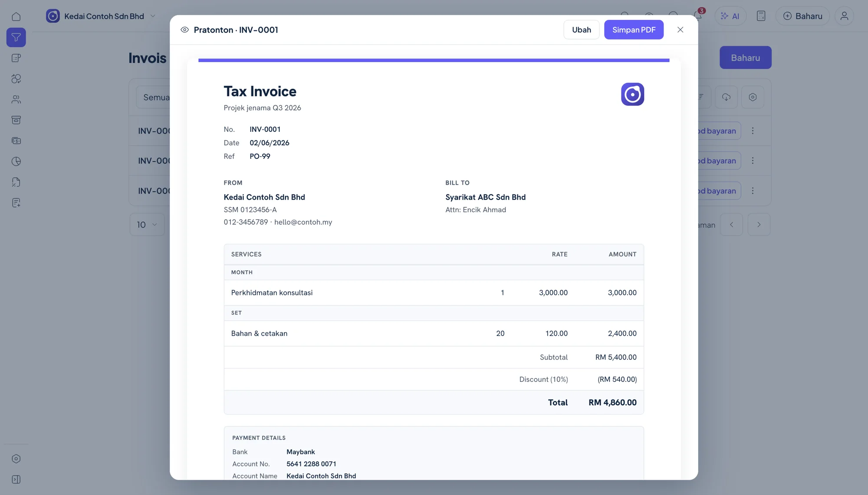Open the table settings hexagon icon in the list toolbar
Image resolution: width=868 pixels, height=495 pixels.
[753, 97]
